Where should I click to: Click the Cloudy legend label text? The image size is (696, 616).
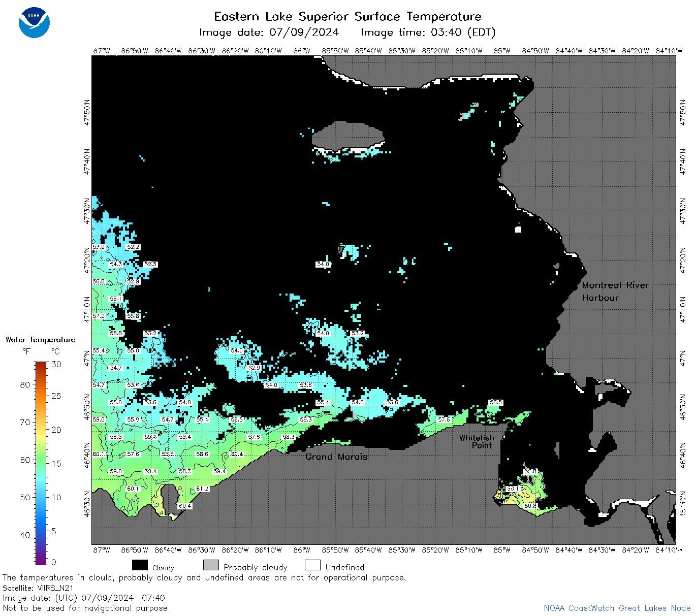click(x=163, y=568)
